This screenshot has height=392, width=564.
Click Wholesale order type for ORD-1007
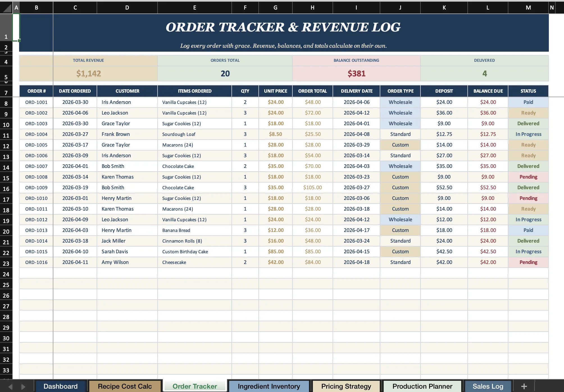click(400, 166)
